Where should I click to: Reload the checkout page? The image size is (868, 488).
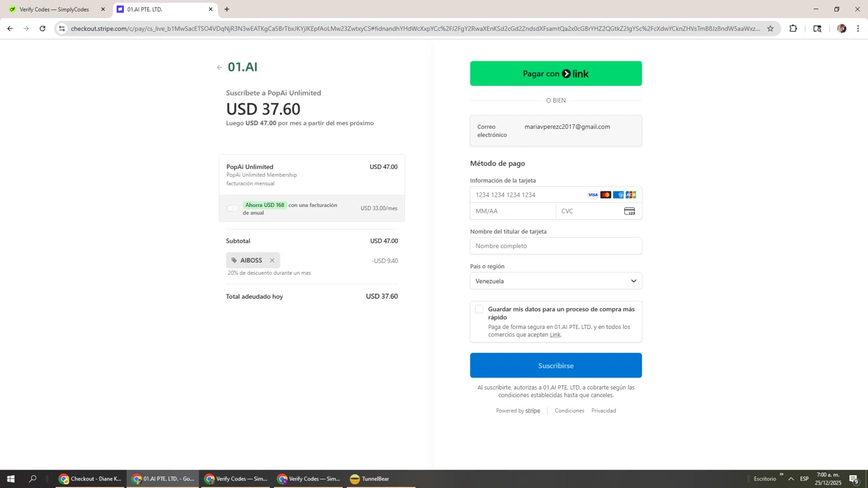pyautogui.click(x=42, y=28)
